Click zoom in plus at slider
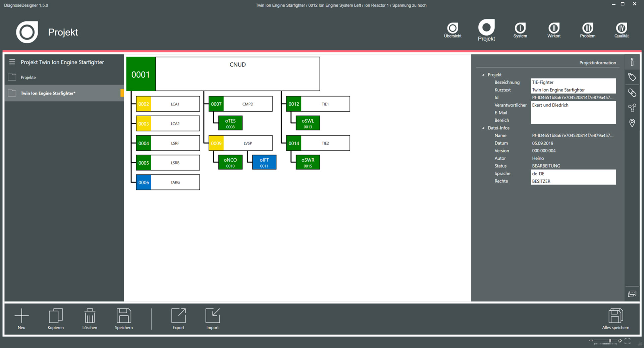The width and height of the screenshot is (644, 348). (x=620, y=341)
